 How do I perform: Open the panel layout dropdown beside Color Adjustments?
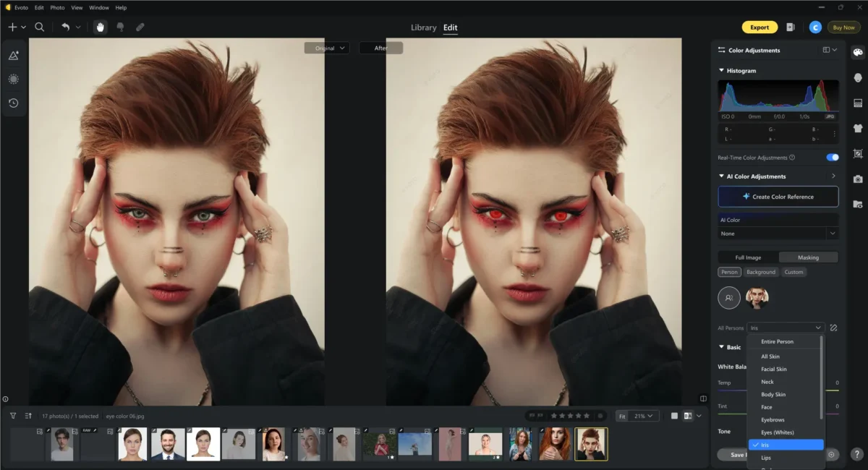(830, 51)
